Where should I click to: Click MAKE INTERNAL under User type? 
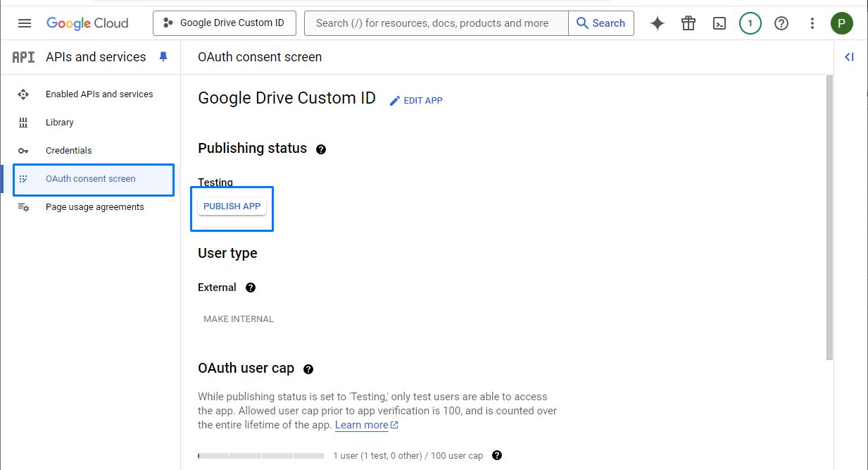[238, 319]
